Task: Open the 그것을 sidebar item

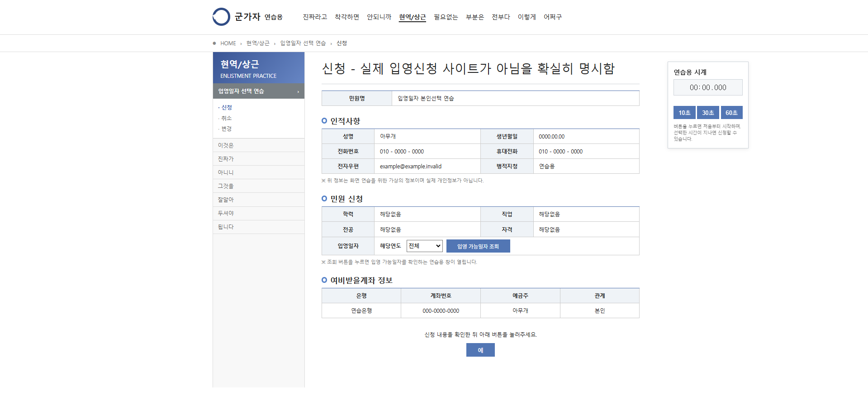Action: pos(259,186)
